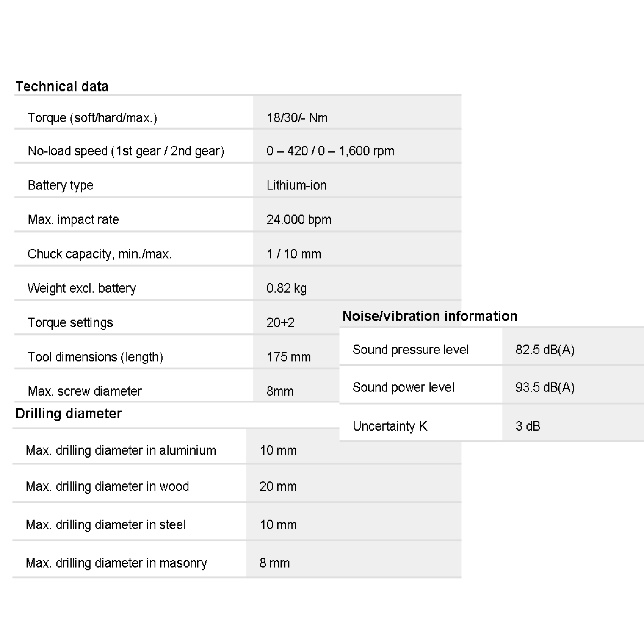644x644 pixels.
Task: Click the "18/30/- Nm" torque value
Action: [x=297, y=118]
